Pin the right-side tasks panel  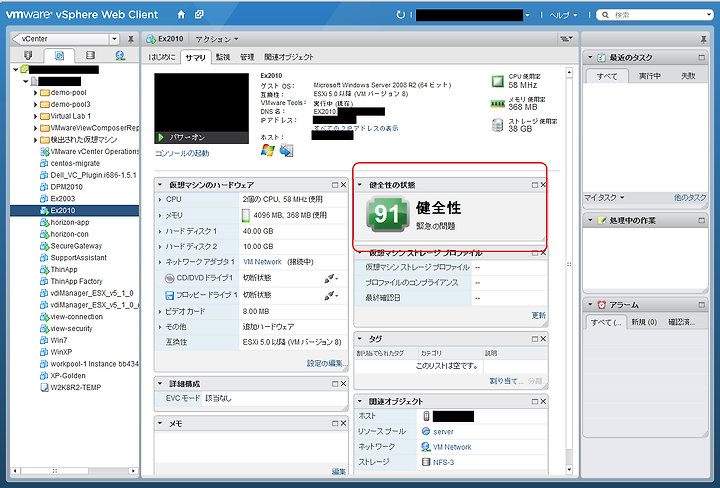pyautogui.click(x=703, y=39)
